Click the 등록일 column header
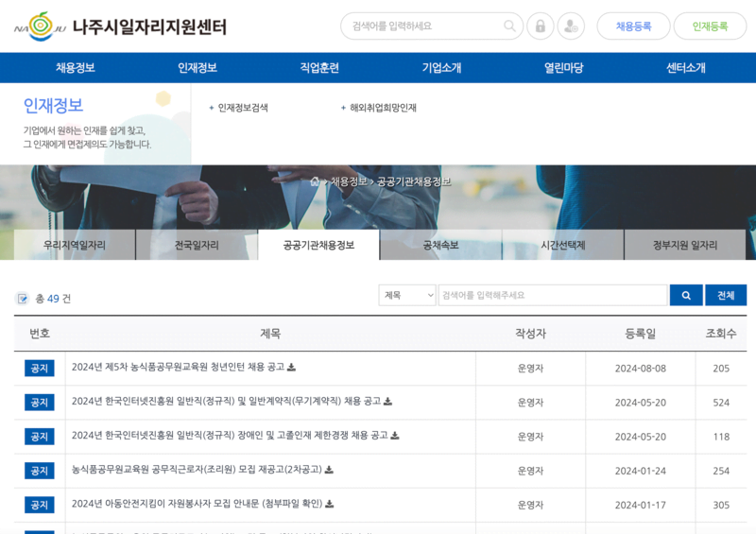The image size is (756, 534). point(641,334)
